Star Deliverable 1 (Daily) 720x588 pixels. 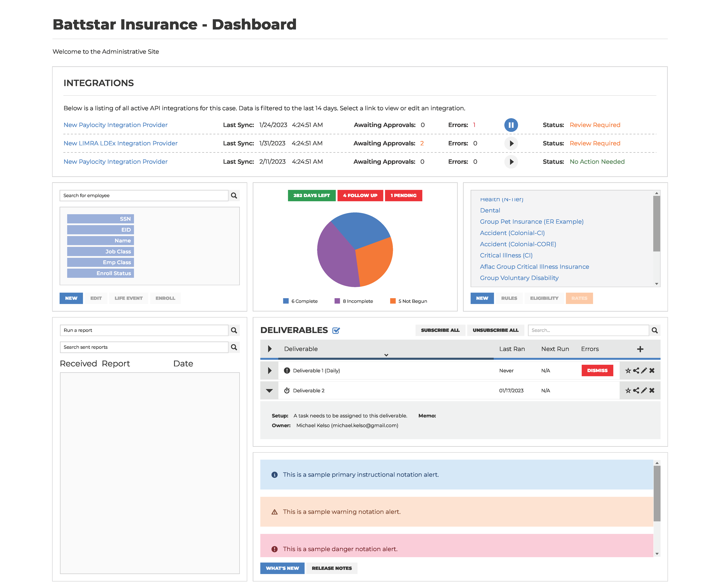(x=628, y=370)
